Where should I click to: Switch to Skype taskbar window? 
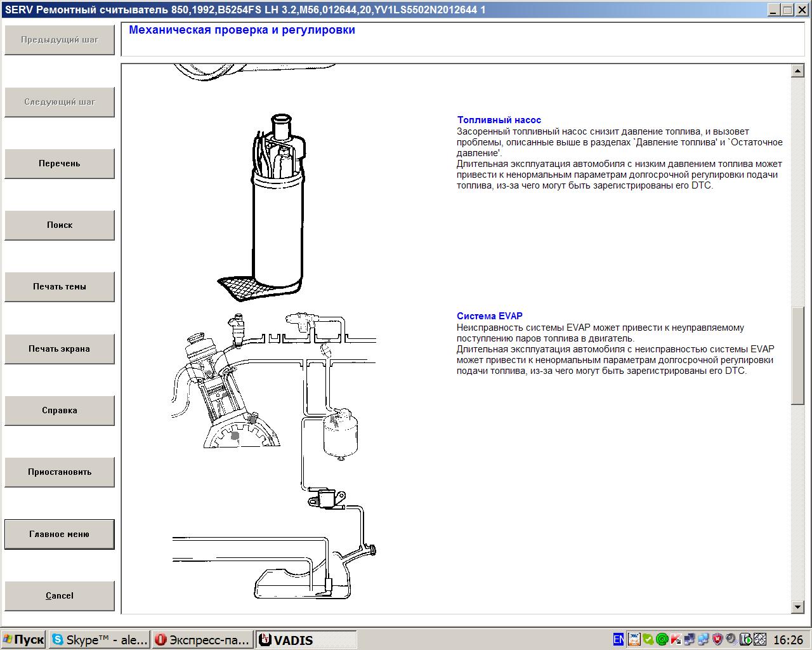click(x=100, y=640)
